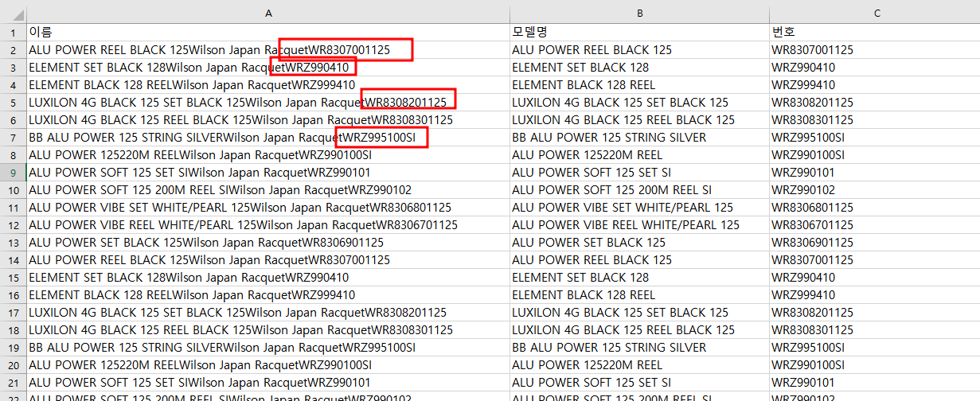The image size is (980, 401).
Task: Select cell C11 WR8306801125
Action: pyautogui.click(x=875, y=208)
